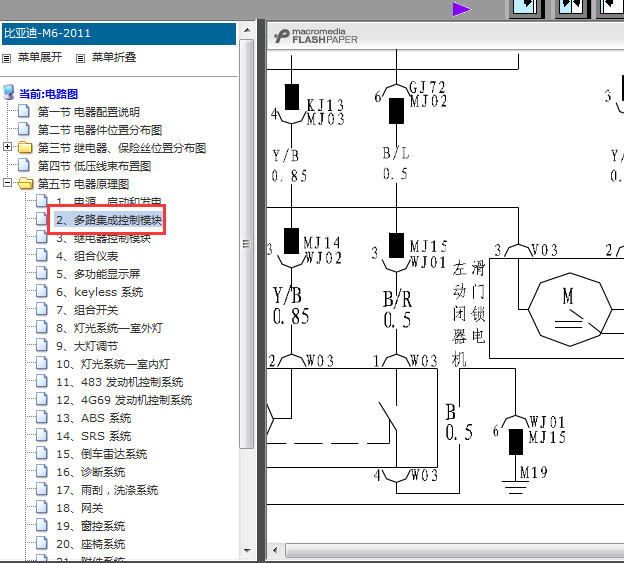
Task: Open 第一节 电器配置说明
Action: (x=89, y=112)
